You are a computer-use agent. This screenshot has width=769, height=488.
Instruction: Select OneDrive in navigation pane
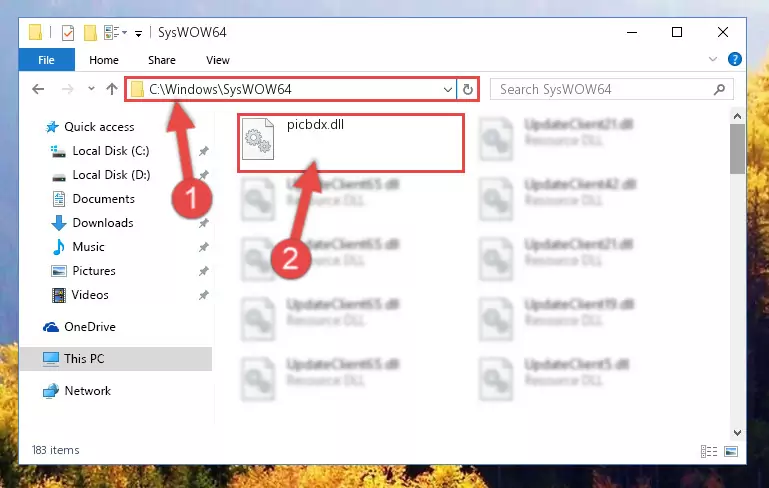pyautogui.click(x=90, y=327)
